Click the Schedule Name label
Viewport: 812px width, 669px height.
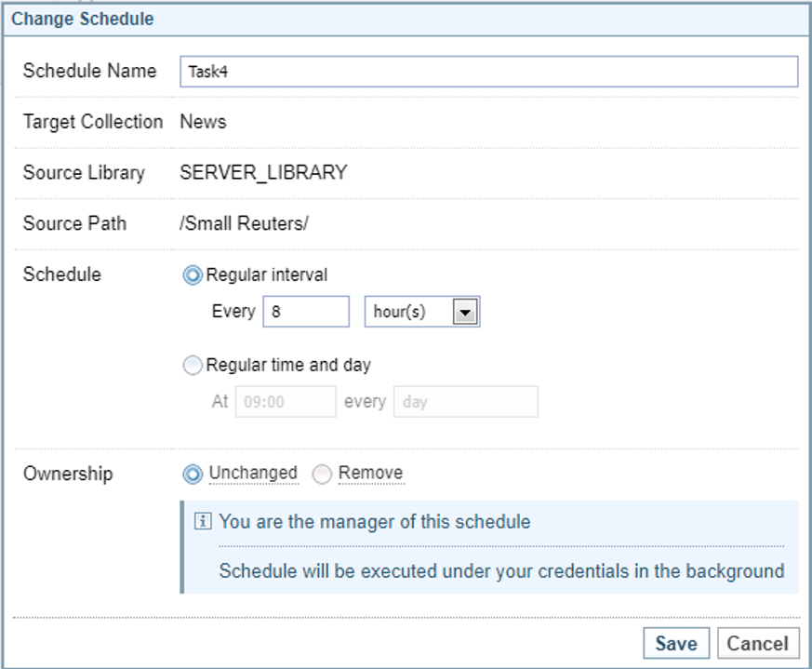[x=89, y=72]
